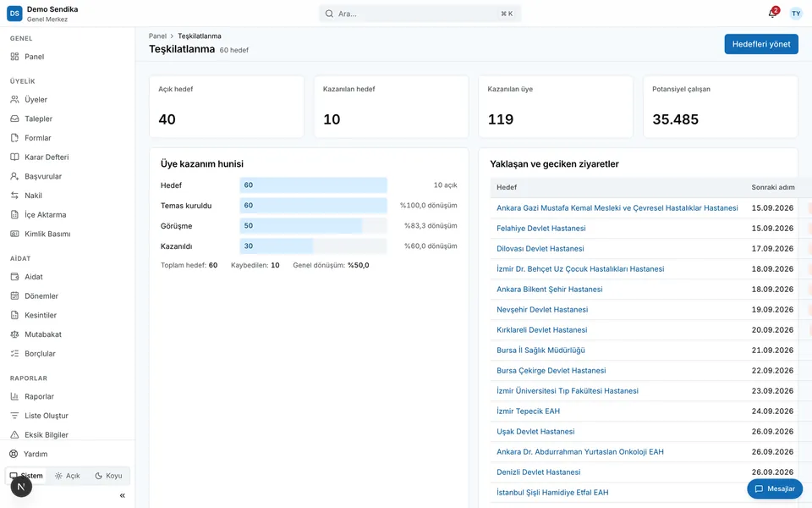This screenshot has width=812, height=508.
Task: Switch theme to Açık light mode
Action: (x=68, y=475)
